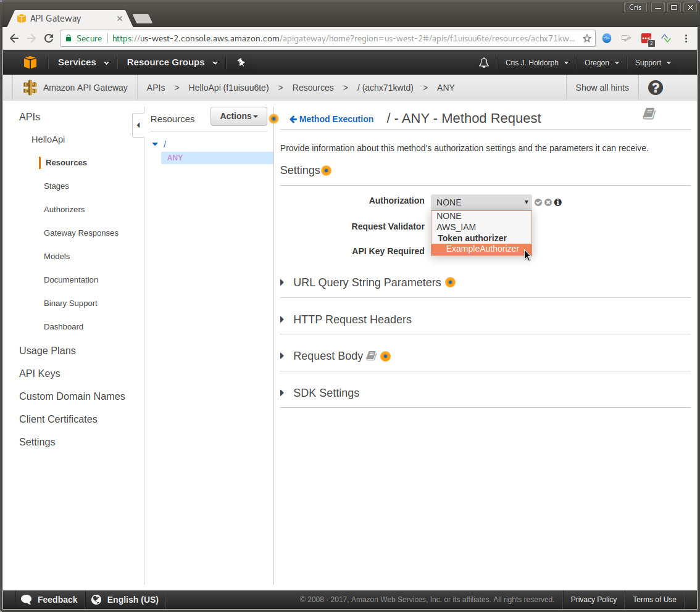Open Binary Support in the sidebar
The image size is (700, 612).
pos(70,304)
